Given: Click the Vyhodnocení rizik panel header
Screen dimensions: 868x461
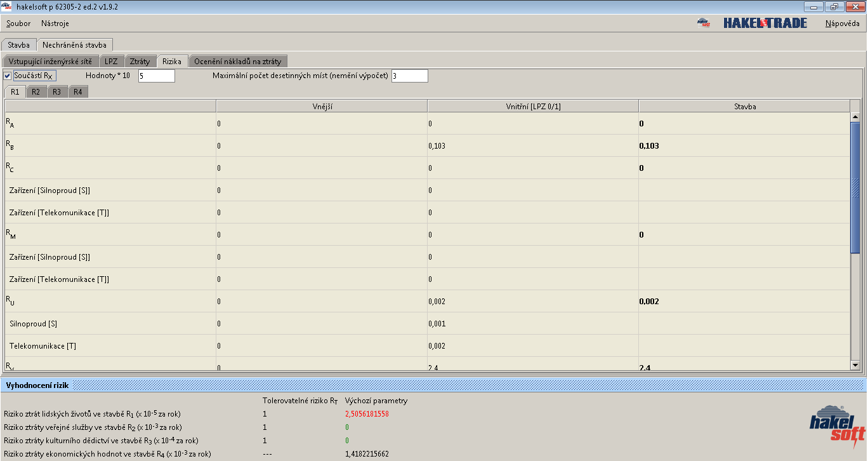Looking at the screenshot, I should point(433,385).
